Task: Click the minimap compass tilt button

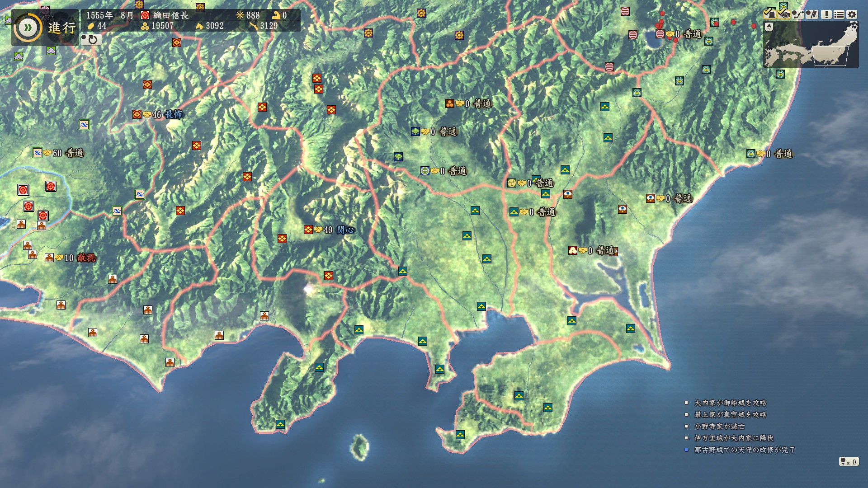Action: click(x=769, y=27)
